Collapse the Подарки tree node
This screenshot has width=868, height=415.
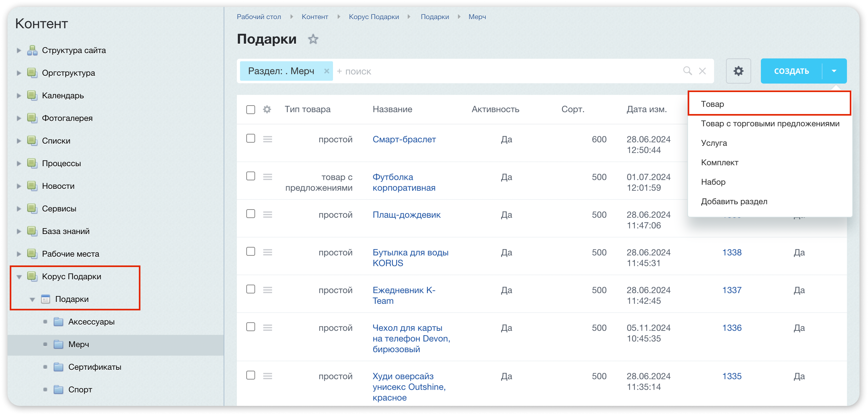(x=32, y=299)
